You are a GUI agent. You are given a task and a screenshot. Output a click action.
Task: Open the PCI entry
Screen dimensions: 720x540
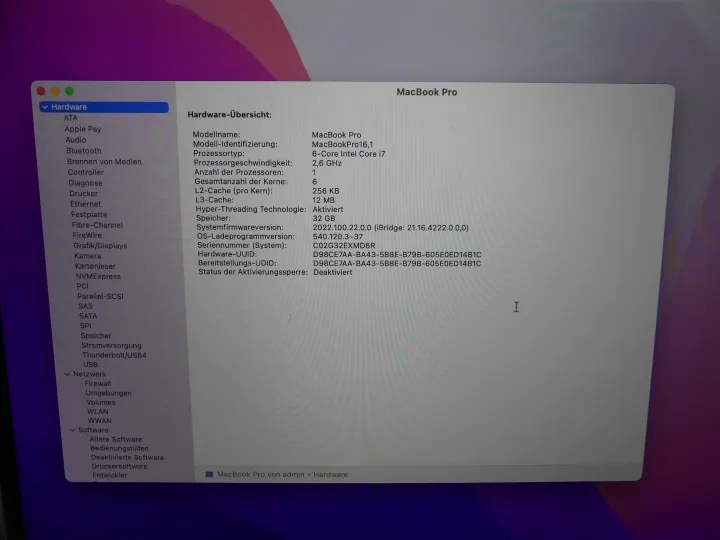coord(82,286)
